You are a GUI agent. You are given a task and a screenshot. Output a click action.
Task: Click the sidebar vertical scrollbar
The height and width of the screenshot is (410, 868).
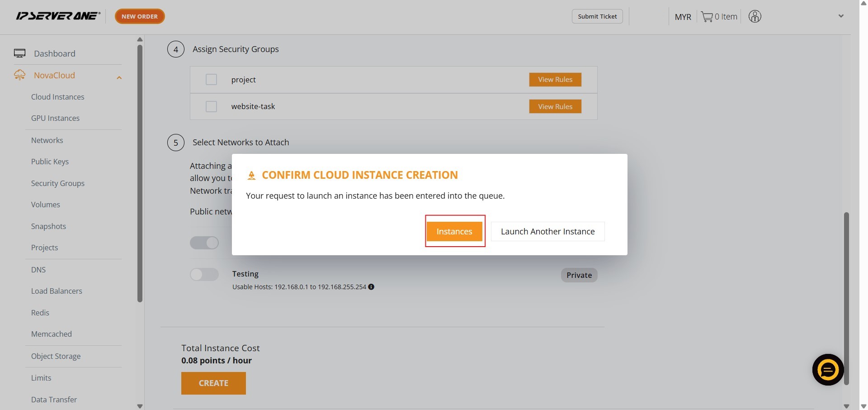click(140, 172)
